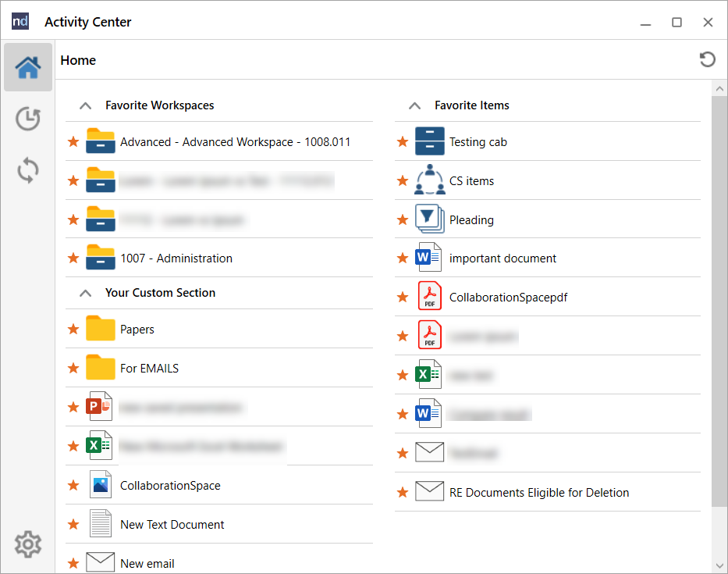Click the CS items collaboration icon
728x574 pixels.
(x=428, y=180)
